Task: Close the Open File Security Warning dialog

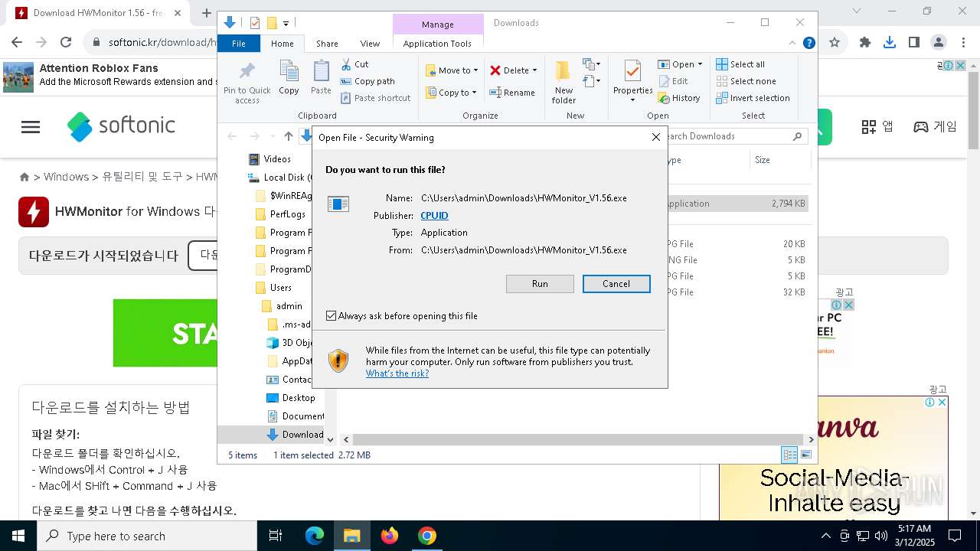Action: tap(655, 137)
